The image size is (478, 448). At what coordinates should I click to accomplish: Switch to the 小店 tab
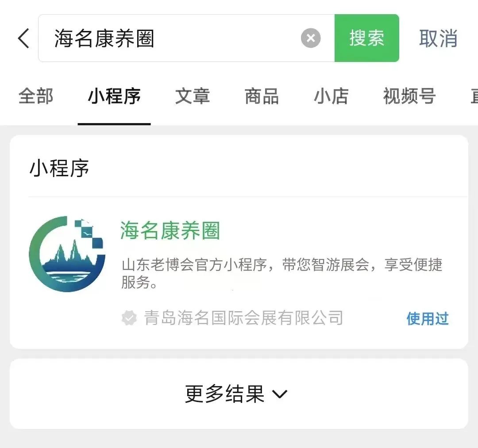point(331,96)
